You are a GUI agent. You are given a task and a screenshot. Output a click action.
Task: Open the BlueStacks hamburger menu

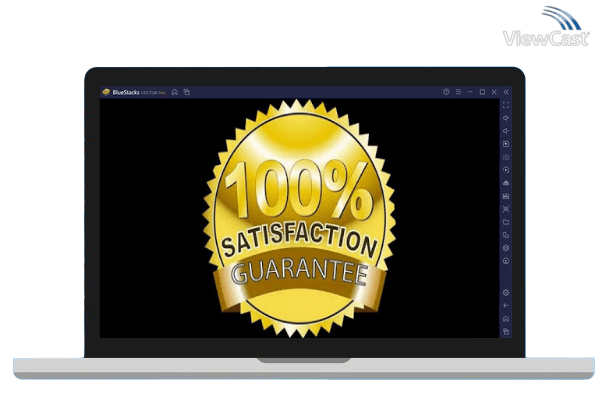(458, 92)
